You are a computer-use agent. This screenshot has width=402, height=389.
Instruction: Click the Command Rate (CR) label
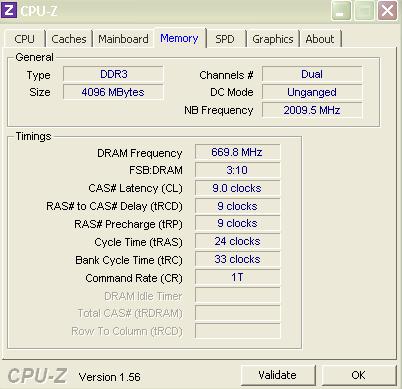134,278
